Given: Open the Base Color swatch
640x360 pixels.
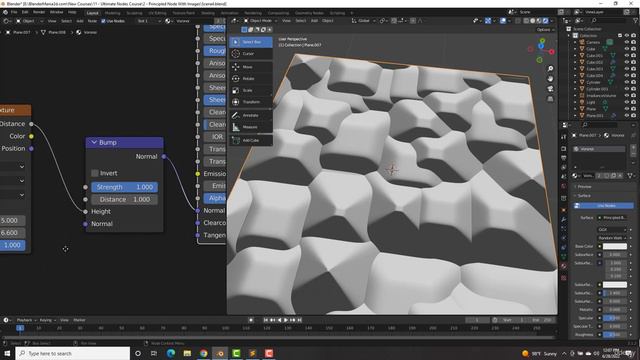Looking at the screenshot, I should pyautogui.click(x=615, y=246).
